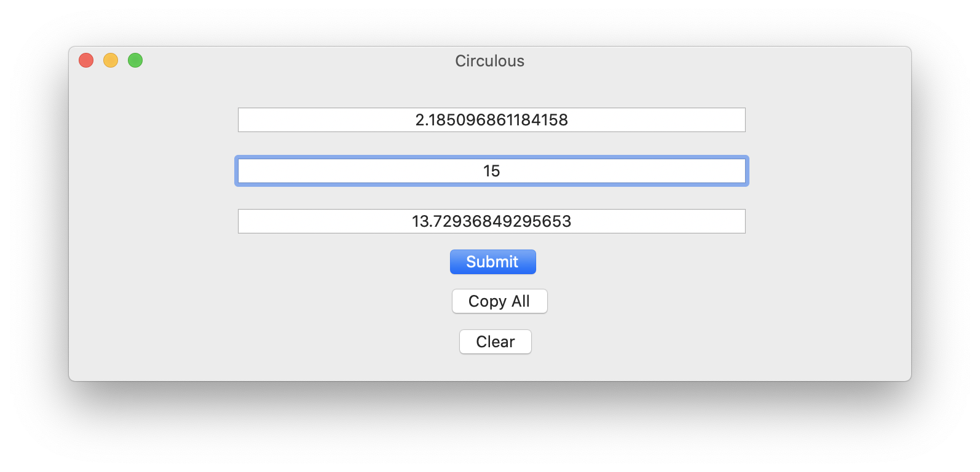The image size is (980, 472).
Task: Click the yellow window control dot
Action: point(111,60)
